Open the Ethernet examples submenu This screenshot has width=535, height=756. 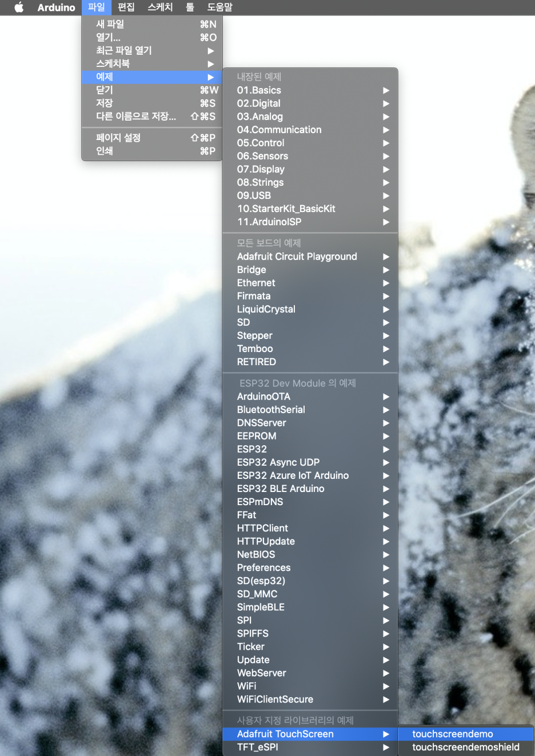[310, 283]
